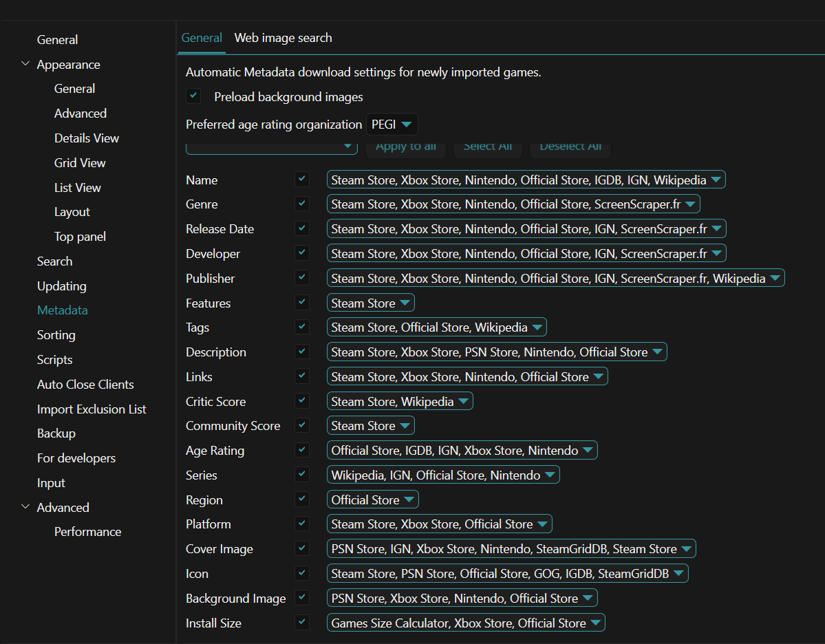This screenshot has height=644, width=825.
Task: Open Appearance Advanced subsection
Action: pos(81,114)
